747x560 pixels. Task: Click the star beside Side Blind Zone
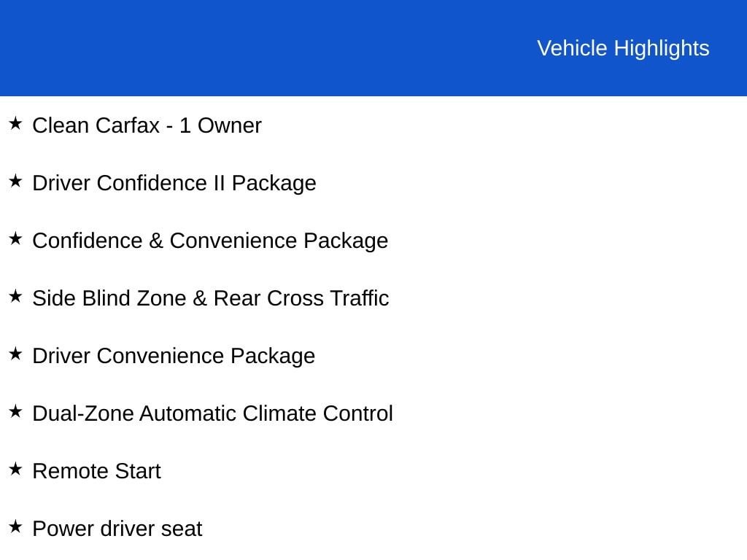pyautogui.click(x=15, y=296)
